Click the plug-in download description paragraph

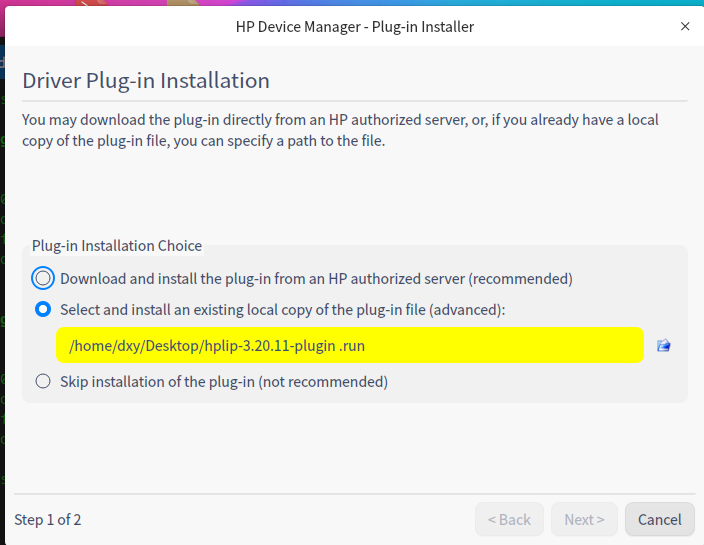pyautogui.click(x=340, y=130)
